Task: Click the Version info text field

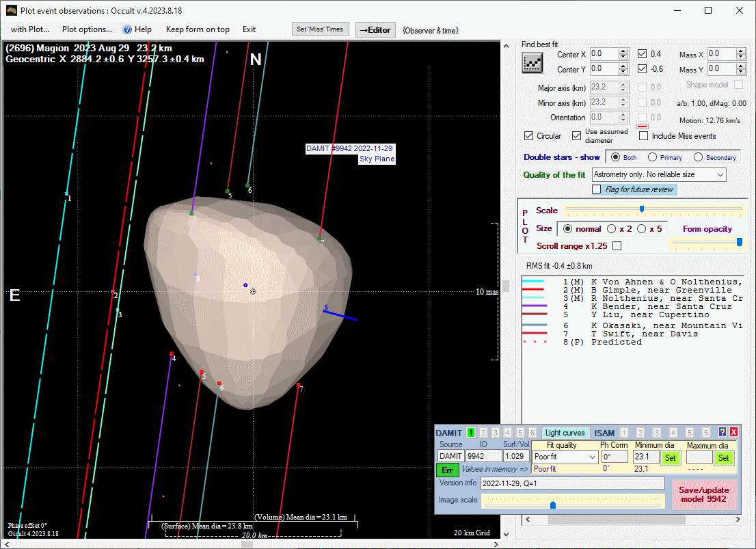Action: pyautogui.click(x=572, y=483)
